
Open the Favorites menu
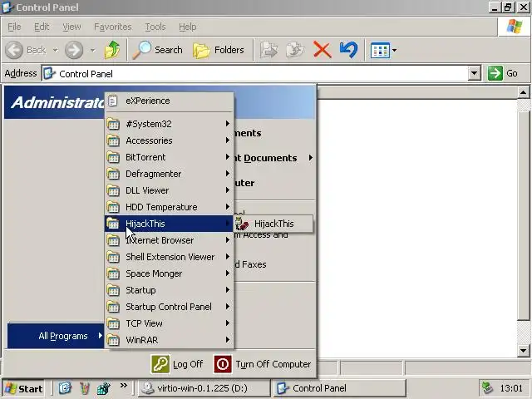(113, 27)
